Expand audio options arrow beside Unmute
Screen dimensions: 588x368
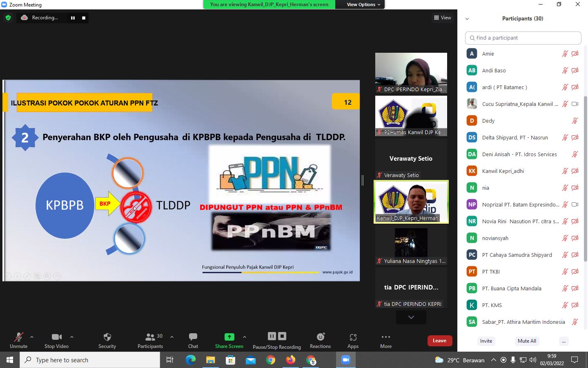click(x=32, y=337)
